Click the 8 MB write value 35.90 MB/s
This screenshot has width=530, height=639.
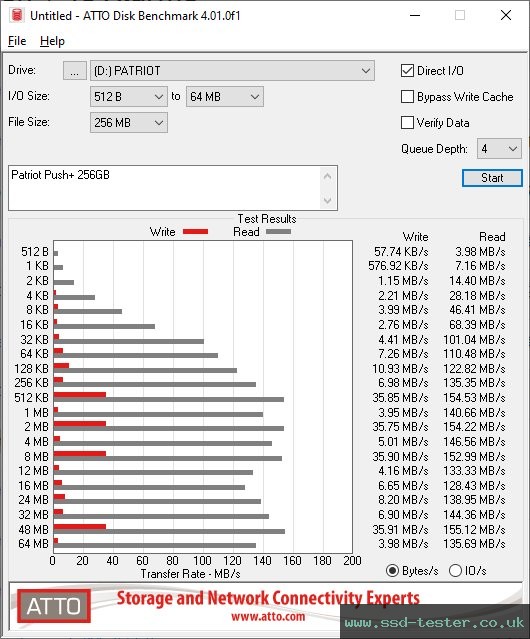(x=400, y=457)
